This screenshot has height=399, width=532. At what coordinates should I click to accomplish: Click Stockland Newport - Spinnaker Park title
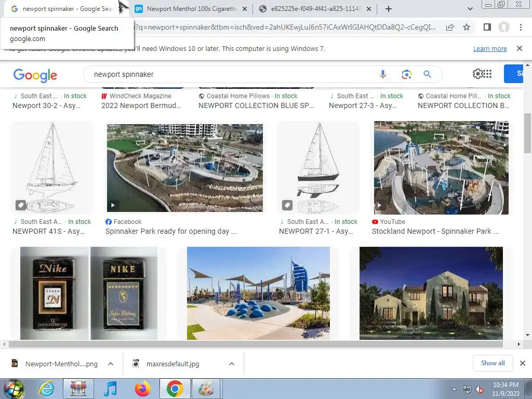(x=435, y=231)
